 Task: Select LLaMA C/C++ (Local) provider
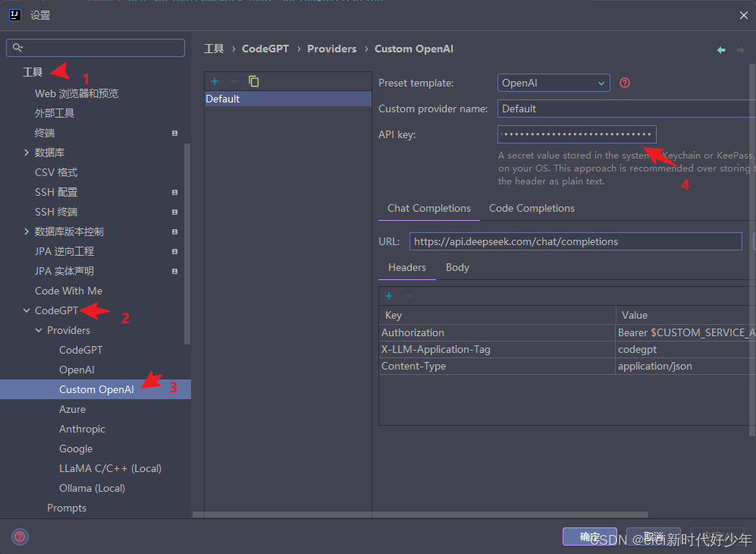point(110,469)
